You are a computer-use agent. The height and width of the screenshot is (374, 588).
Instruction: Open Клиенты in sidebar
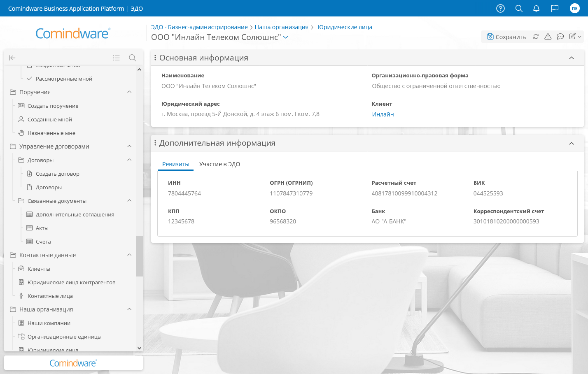pyautogui.click(x=39, y=269)
